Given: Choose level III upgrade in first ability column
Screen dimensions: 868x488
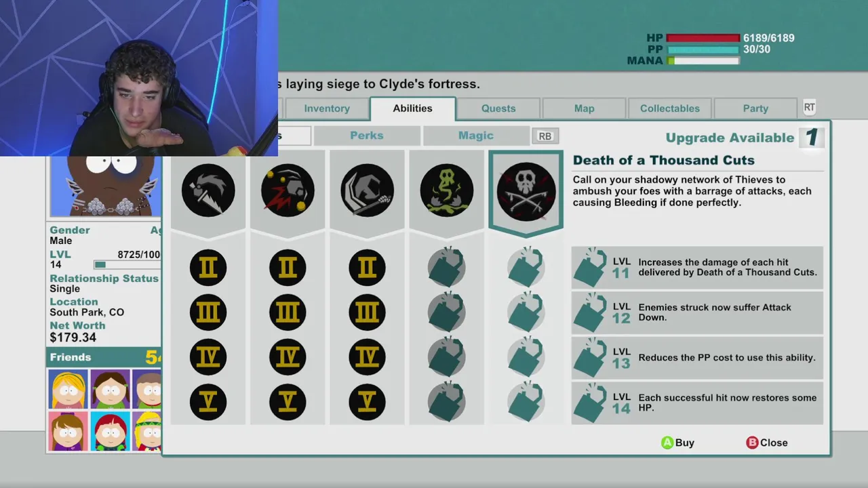Looking at the screenshot, I should point(208,312).
